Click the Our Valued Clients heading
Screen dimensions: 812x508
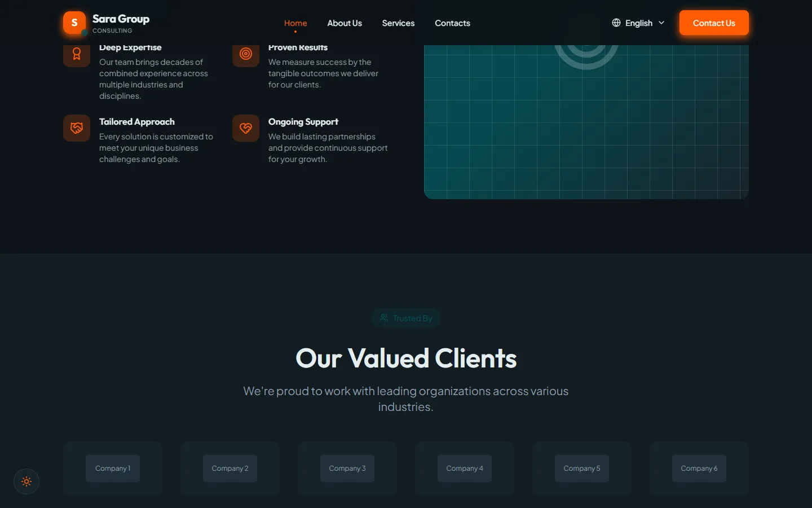click(406, 358)
